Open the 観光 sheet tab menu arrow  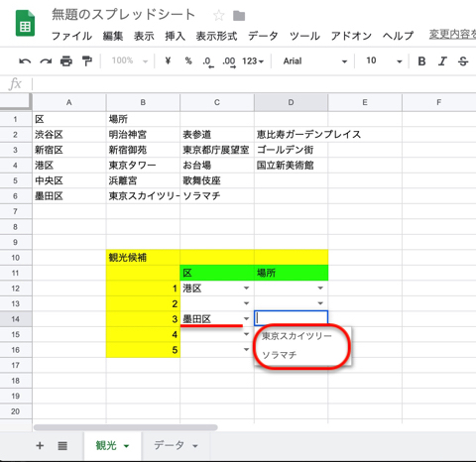(126, 446)
